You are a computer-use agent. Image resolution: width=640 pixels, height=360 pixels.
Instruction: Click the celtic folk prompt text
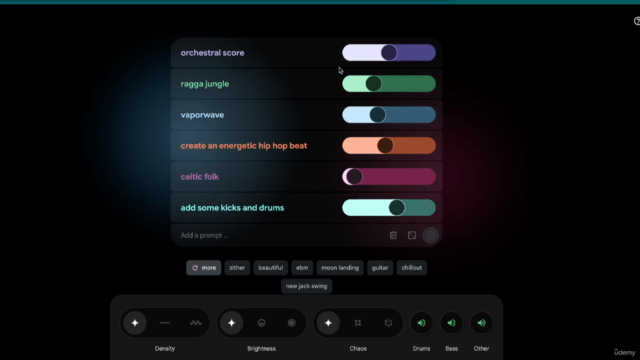coord(200,177)
